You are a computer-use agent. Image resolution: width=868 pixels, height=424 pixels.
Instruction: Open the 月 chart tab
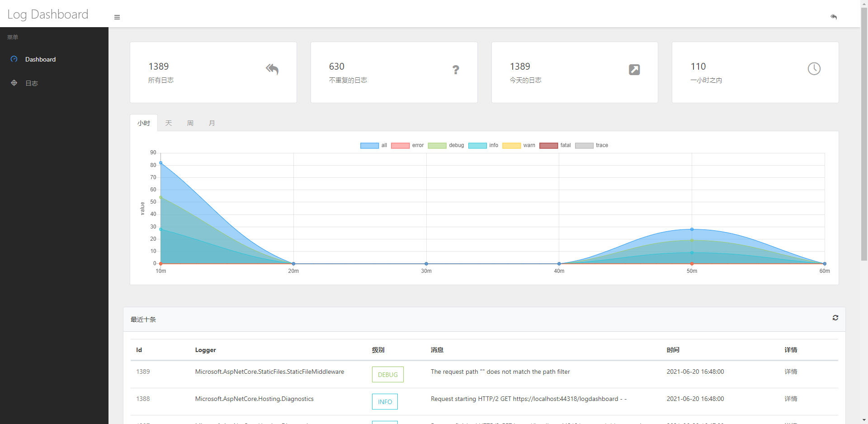(x=212, y=123)
